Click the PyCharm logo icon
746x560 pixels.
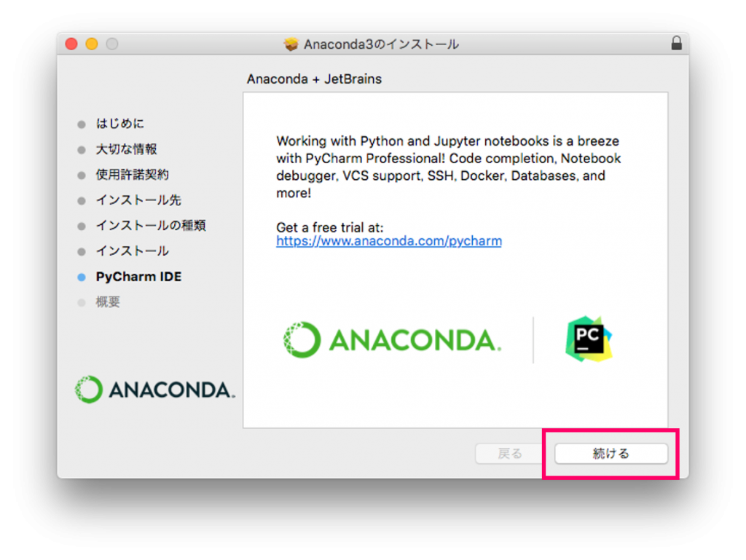pos(589,339)
